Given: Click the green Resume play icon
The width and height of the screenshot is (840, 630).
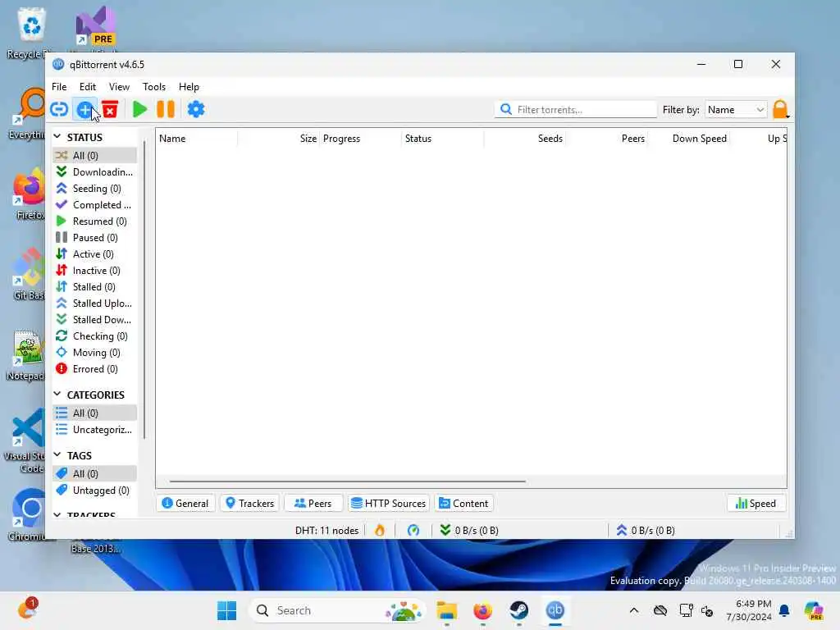Looking at the screenshot, I should tap(139, 109).
